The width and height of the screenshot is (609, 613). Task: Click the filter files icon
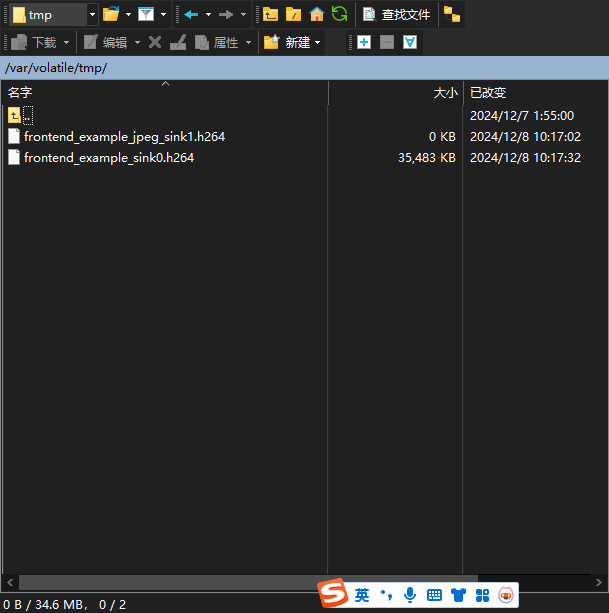click(146, 14)
